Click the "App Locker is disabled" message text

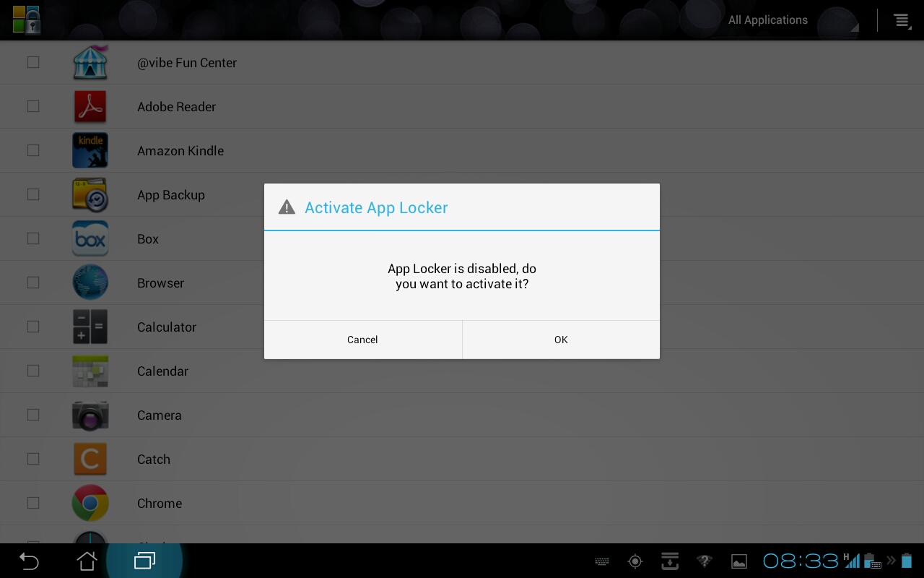click(462, 276)
